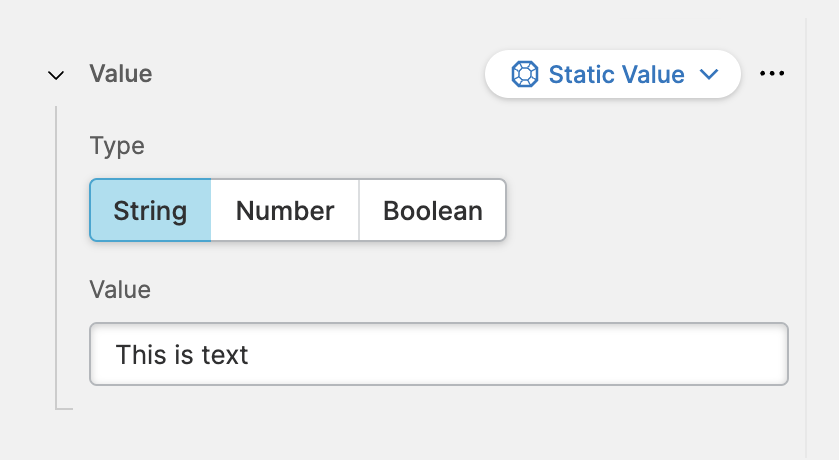Click the word Number in type selector

point(285,211)
